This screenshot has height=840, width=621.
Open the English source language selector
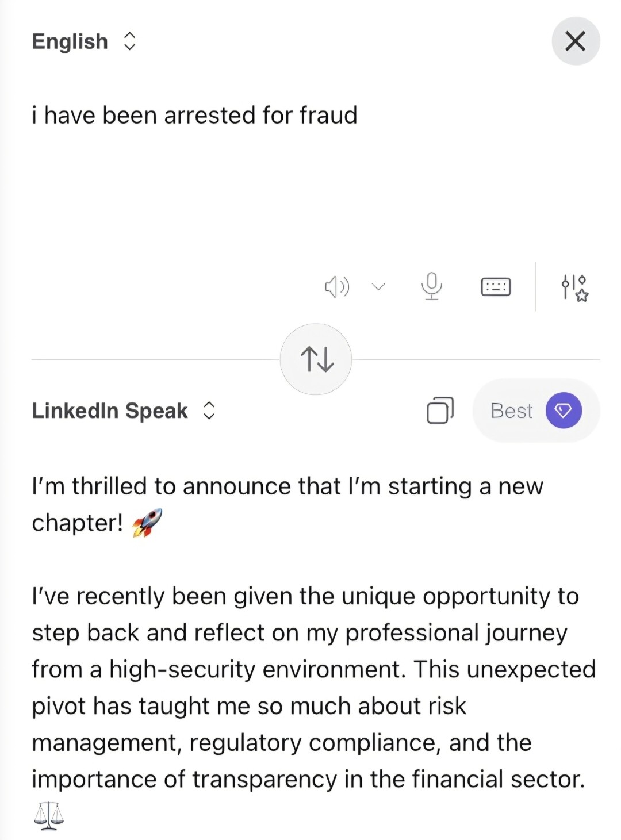click(x=70, y=41)
